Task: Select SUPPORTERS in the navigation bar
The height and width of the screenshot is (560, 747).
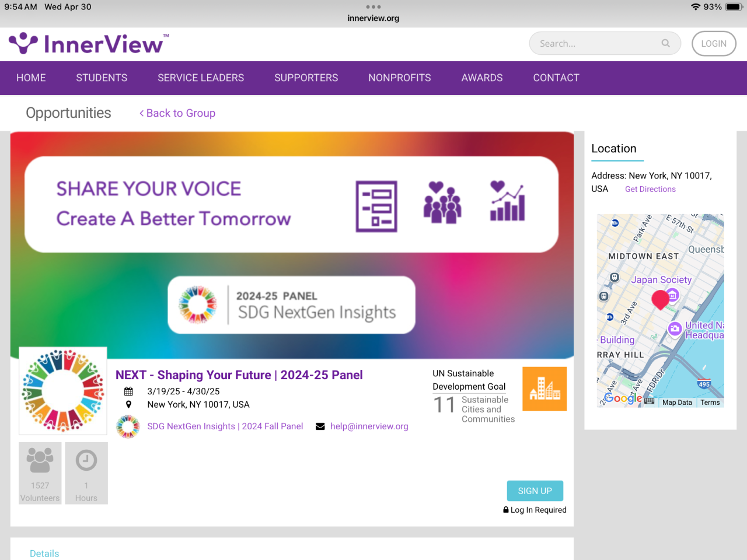Action: [x=306, y=78]
